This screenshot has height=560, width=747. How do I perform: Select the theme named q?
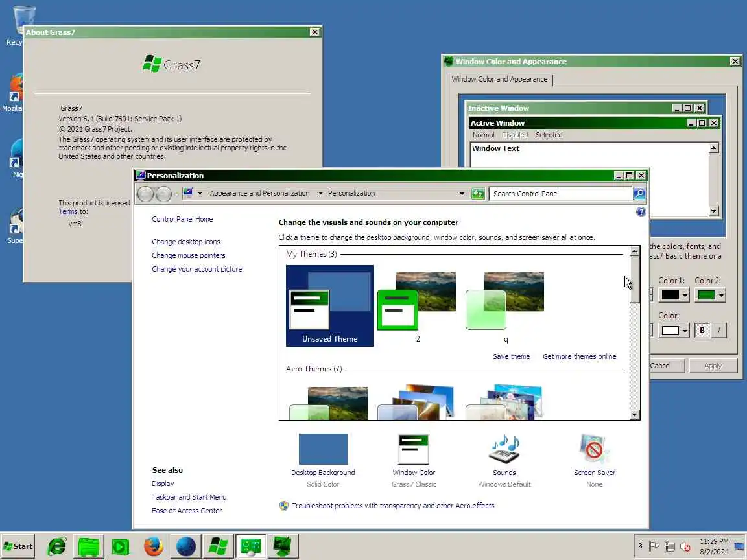(506, 306)
